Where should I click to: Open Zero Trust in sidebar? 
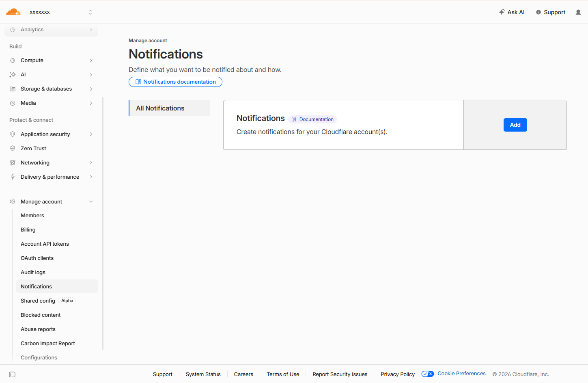(x=51, y=149)
